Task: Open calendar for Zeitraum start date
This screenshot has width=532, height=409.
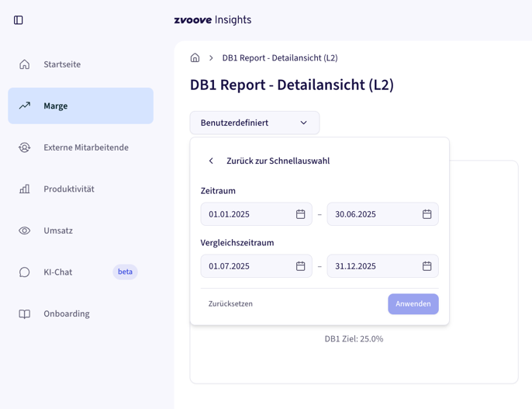Action: pos(300,214)
